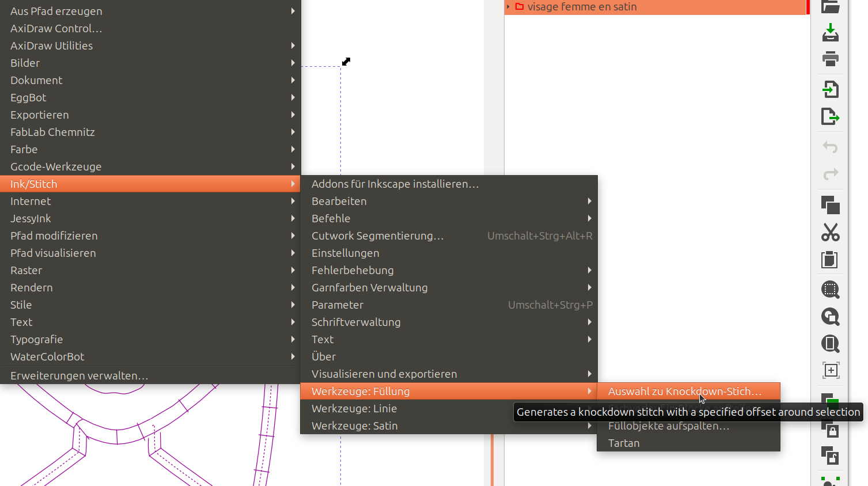Open the extensions Text submenu
This screenshot has width=868, height=486.
(150, 322)
